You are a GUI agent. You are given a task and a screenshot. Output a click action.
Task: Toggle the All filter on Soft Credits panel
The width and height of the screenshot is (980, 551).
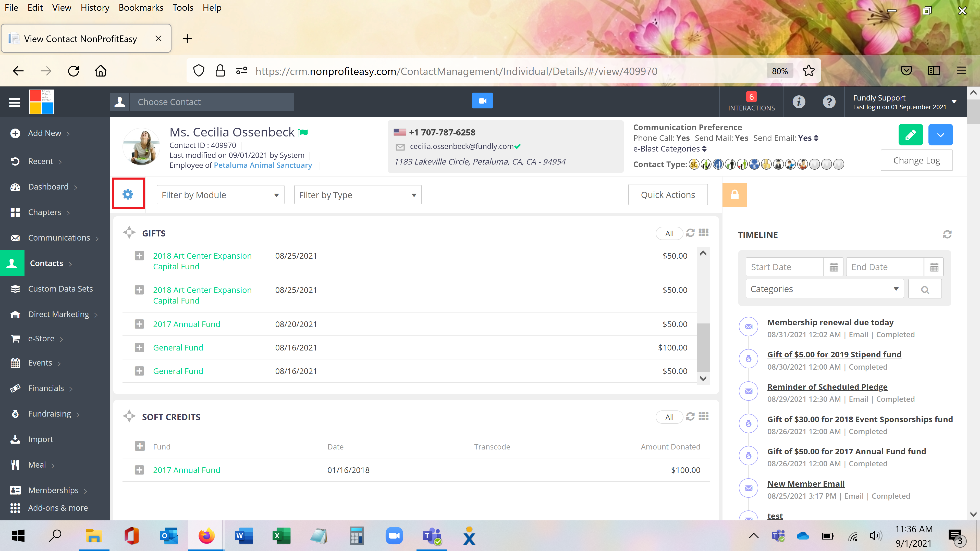point(669,417)
